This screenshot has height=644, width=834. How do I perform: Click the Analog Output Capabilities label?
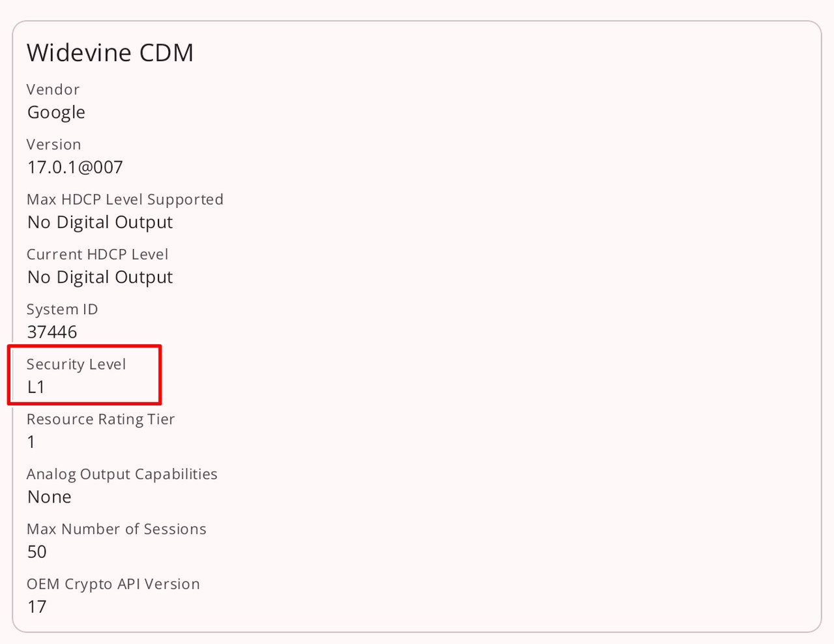tap(122, 474)
